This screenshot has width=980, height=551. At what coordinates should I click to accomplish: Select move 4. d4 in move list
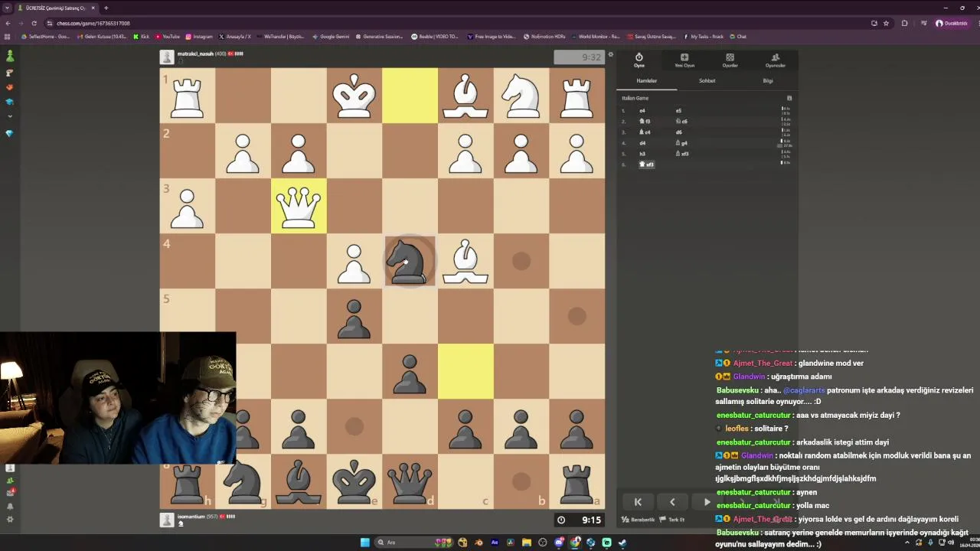coord(642,143)
